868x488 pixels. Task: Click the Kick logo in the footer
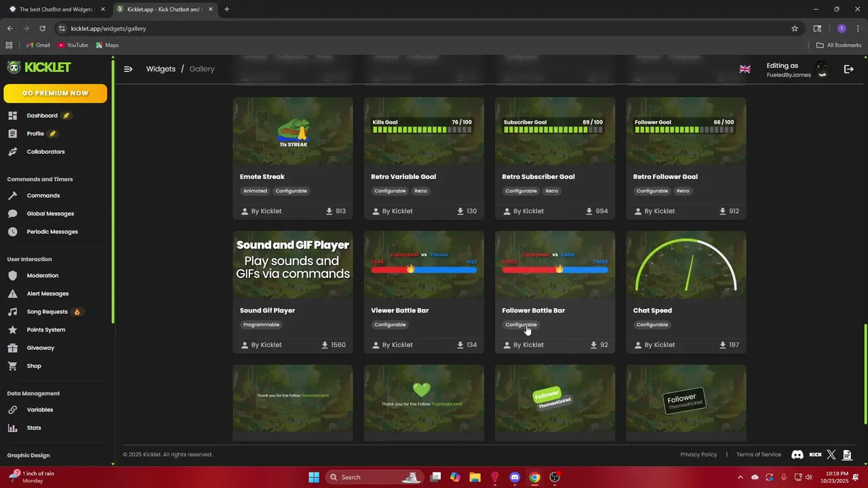815,455
